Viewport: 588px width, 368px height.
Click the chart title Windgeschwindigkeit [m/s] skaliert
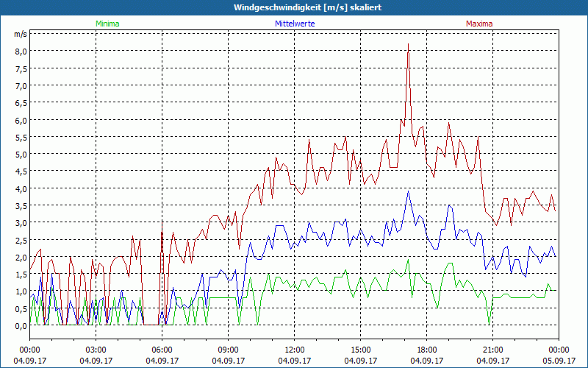coord(307,7)
